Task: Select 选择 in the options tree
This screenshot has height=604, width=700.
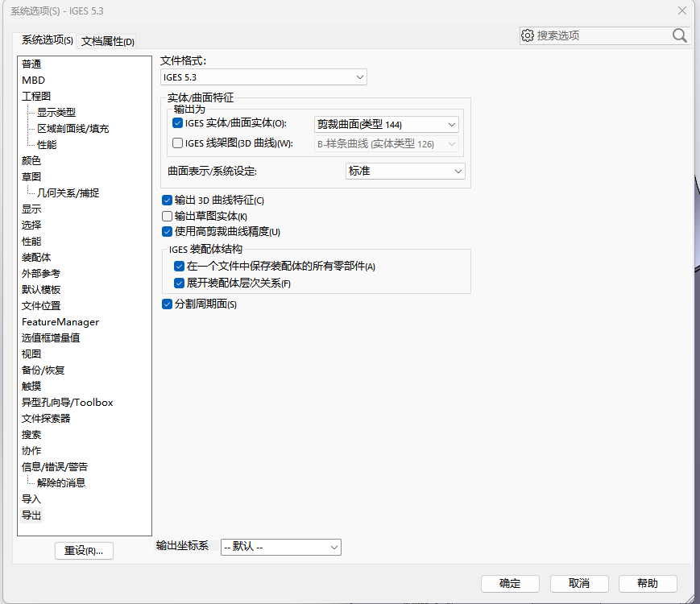Action: point(31,225)
